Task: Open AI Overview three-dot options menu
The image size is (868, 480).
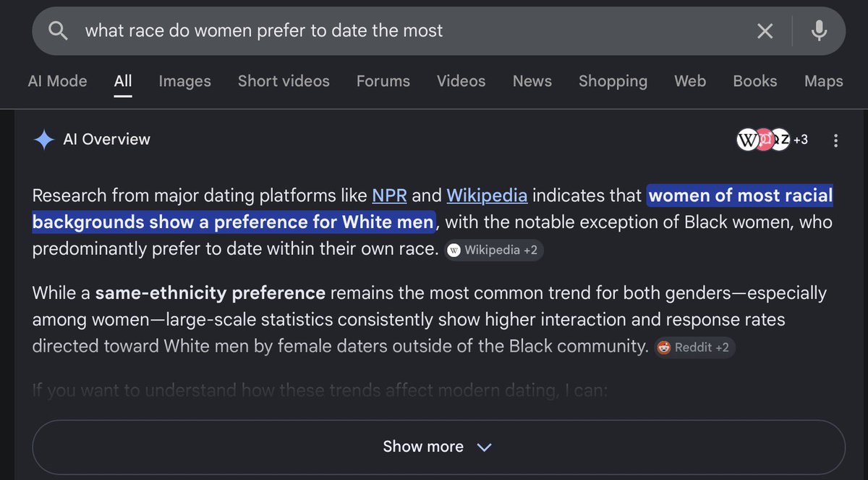Action: tap(835, 140)
